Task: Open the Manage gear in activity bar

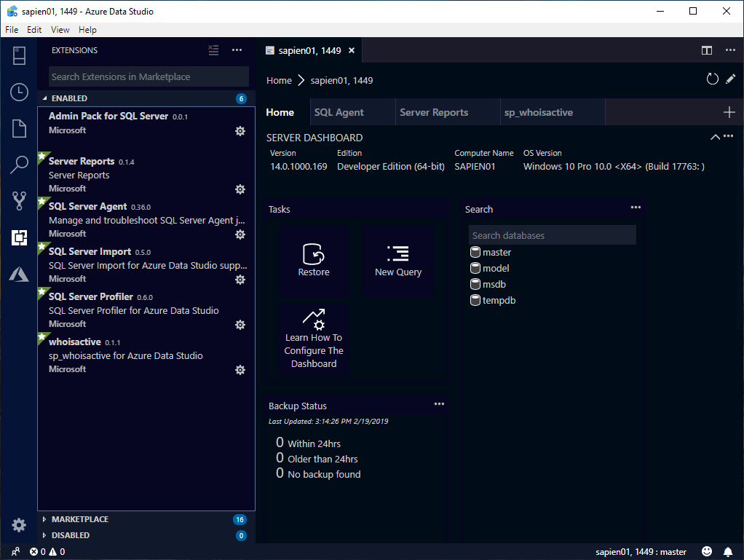Action: [x=19, y=525]
